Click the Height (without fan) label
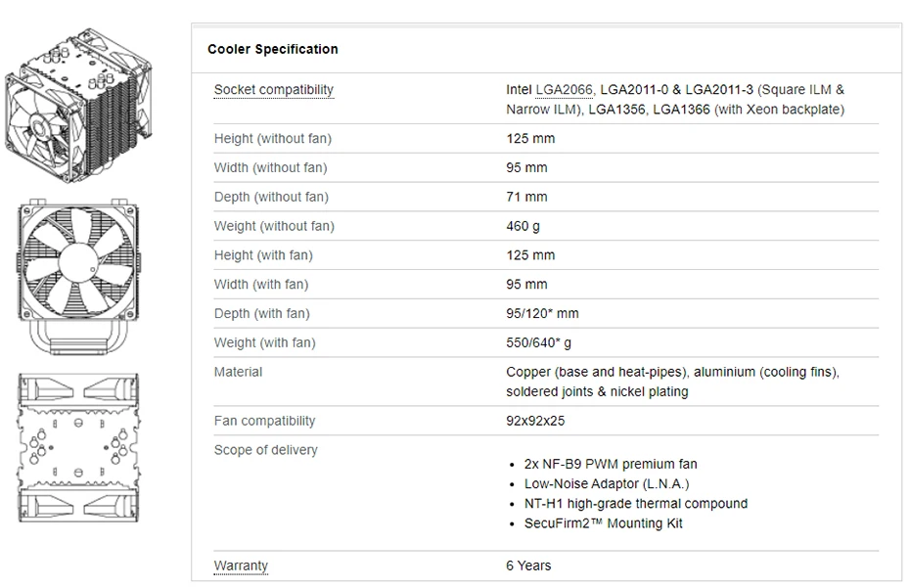This screenshot has height=588, width=910. coord(273,139)
